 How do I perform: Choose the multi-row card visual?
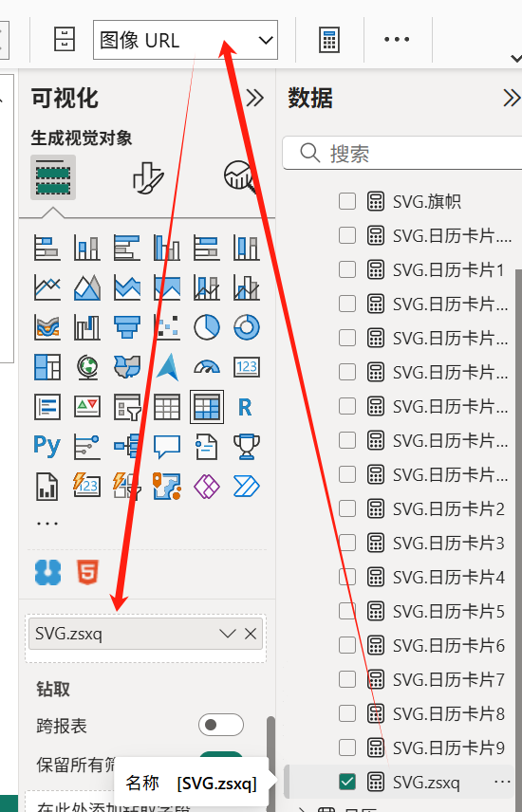[x=47, y=407]
